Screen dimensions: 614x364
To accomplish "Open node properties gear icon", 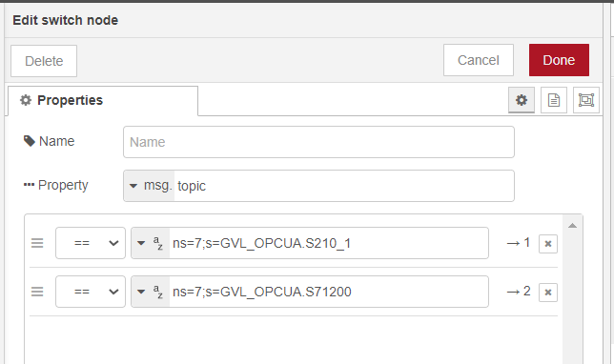I will [x=522, y=100].
